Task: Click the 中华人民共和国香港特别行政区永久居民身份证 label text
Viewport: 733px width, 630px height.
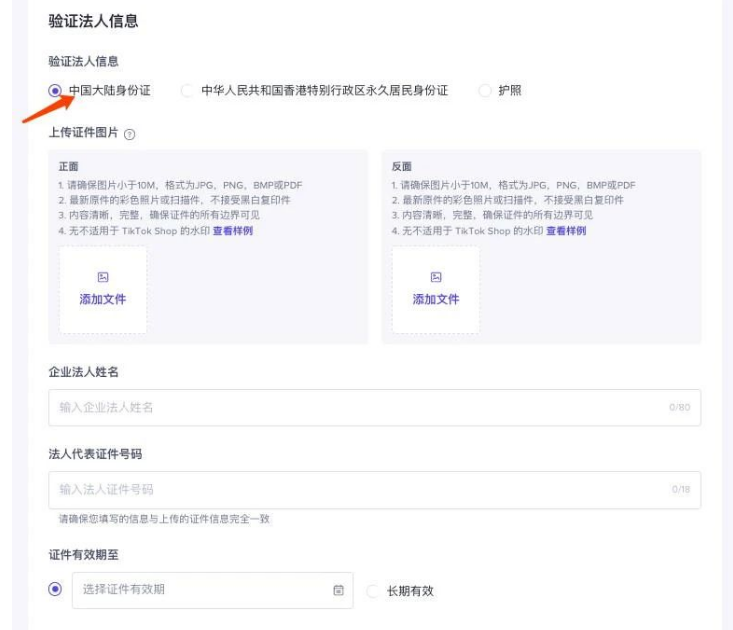Action: point(325,91)
